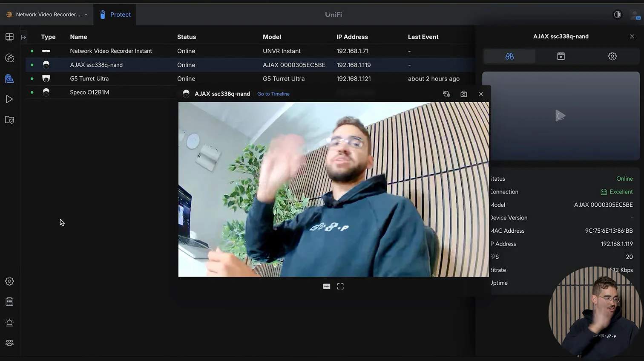Select the G5 Turret Ultra row
The height and width of the screenshot is (361, 644).
pyautogui.click(x=89, y=79)
